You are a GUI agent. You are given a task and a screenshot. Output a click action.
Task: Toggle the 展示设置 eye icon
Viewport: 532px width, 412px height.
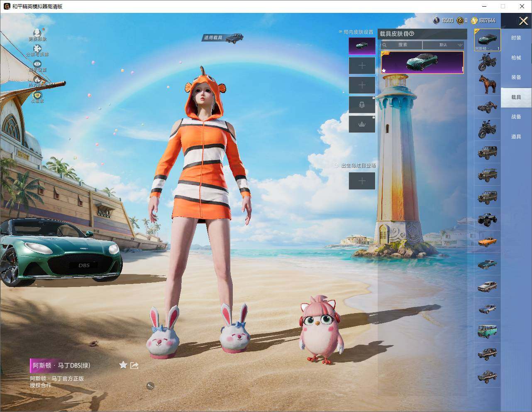coord(37,64)
